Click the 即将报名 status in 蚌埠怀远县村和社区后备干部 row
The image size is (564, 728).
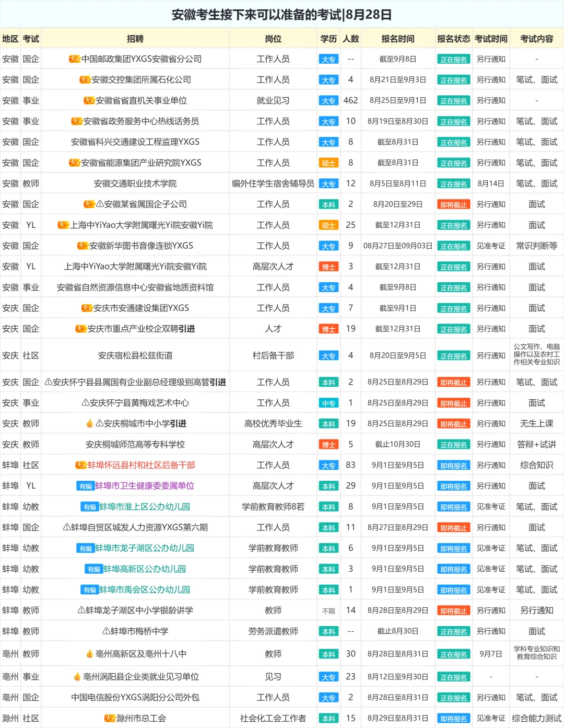[x=453, y=466]
